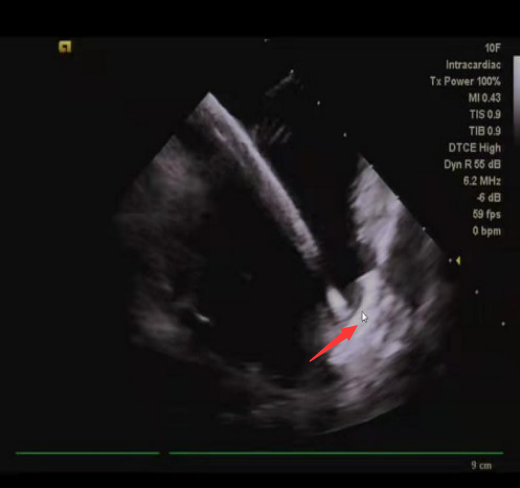Screen dimensions: 520x488
Task: Click the 0 bpm heart rate readout
Action: (x=486, y=231)
